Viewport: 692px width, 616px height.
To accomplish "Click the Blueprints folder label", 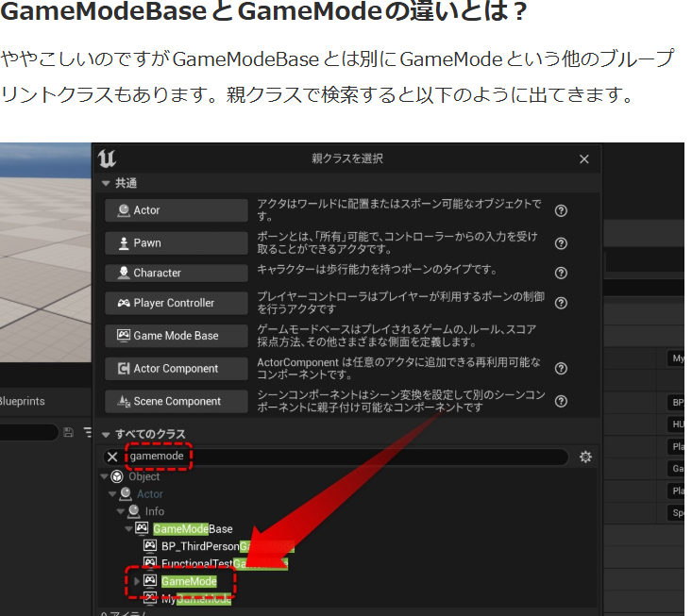I will [x=22, y=401].
